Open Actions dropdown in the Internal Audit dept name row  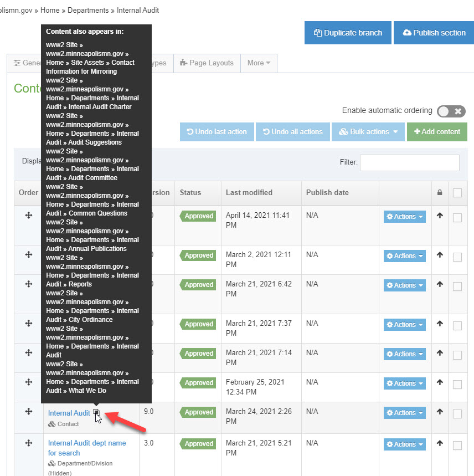pyautogui.click(x=405, y=444)
